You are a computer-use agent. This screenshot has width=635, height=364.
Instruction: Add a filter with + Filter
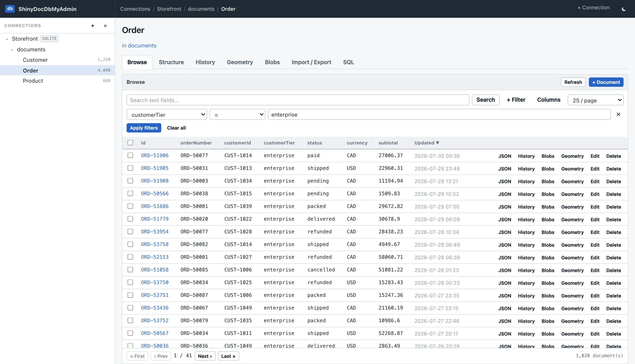click(x=516, y=100)
